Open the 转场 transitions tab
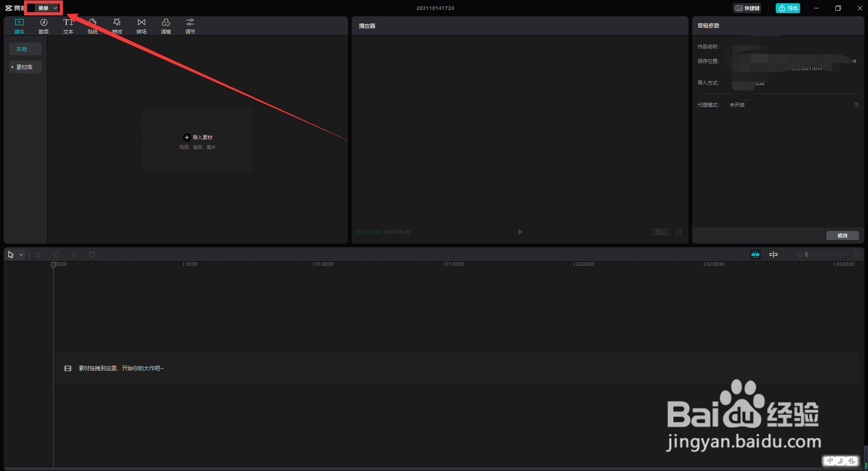 tap(142, 26)
